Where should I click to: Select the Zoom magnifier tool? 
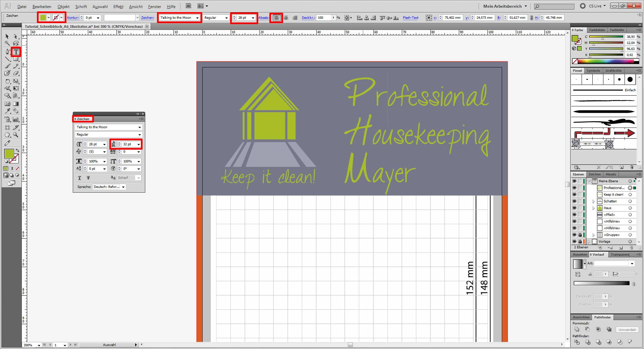coord(16,135)
